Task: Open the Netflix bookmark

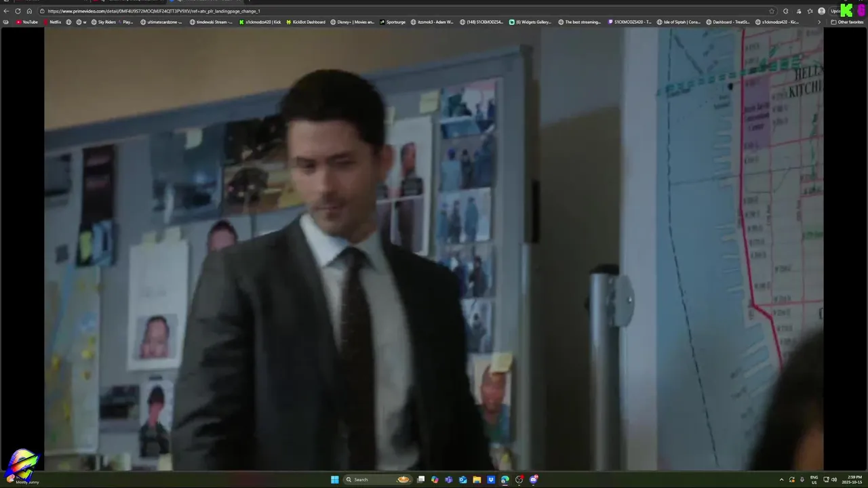Action: click(x=52, y=22)
